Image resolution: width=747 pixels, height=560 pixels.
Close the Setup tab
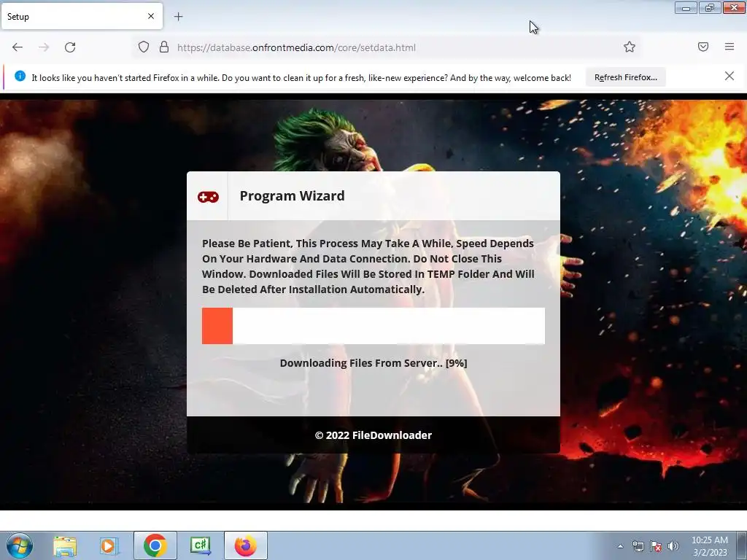[151, 16]
